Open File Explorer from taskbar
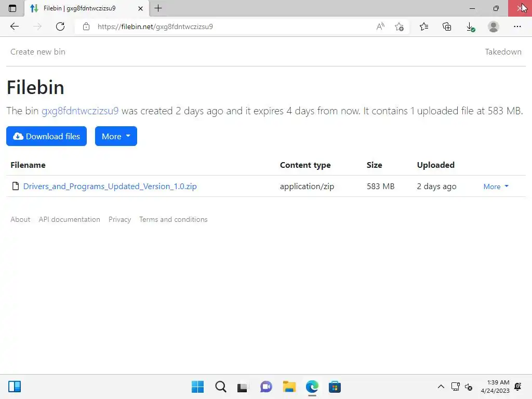Viewport: 532px width, 399px height. [289, 387]
